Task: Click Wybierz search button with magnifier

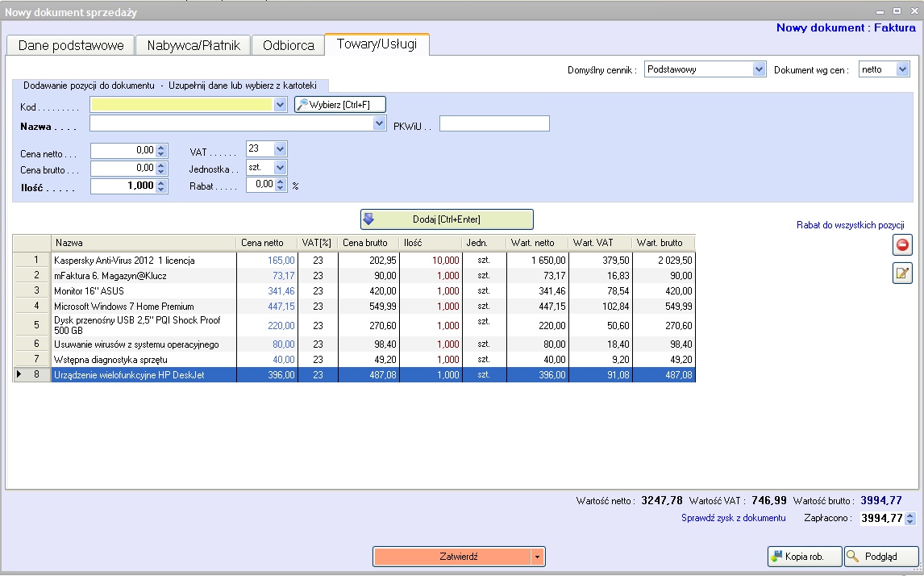Action: coord(340,104)
